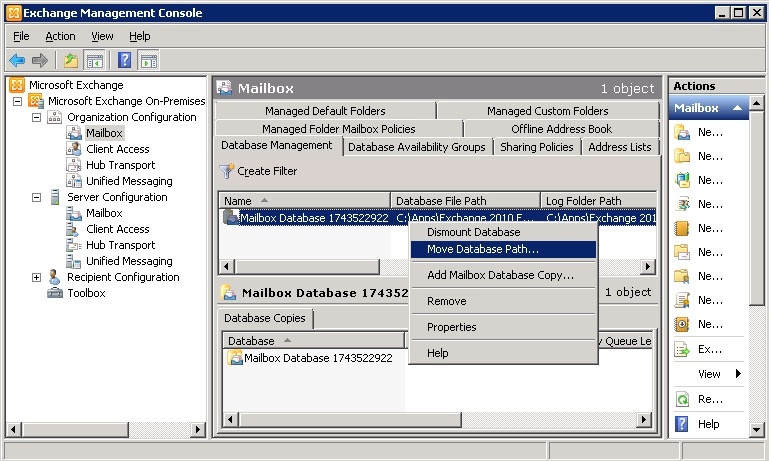
Task: Select Mailbox under Organization Configuration
Action: [x=104, y=133]
